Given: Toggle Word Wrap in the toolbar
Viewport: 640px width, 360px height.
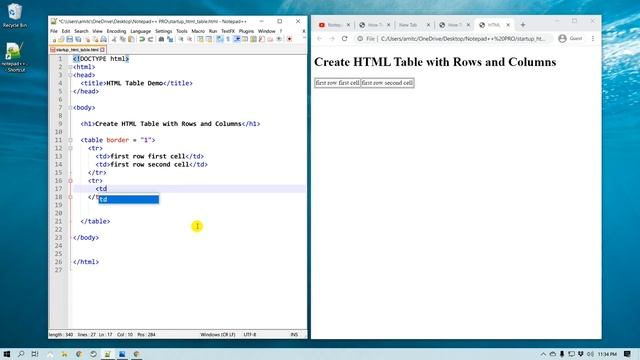Looking at the screenshot, I should pyautogui.click(x=219, y=39).
